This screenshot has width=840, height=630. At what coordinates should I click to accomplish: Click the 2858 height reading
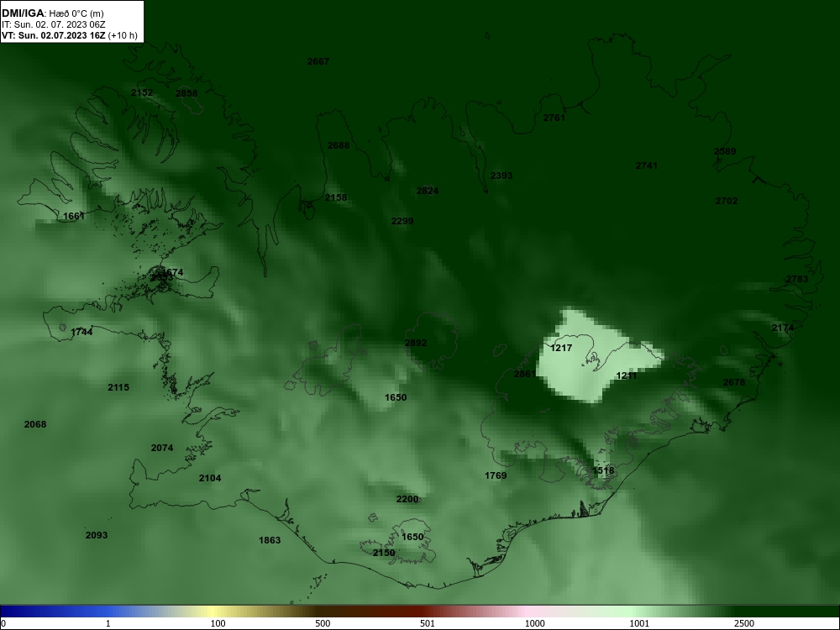point(186,93)
